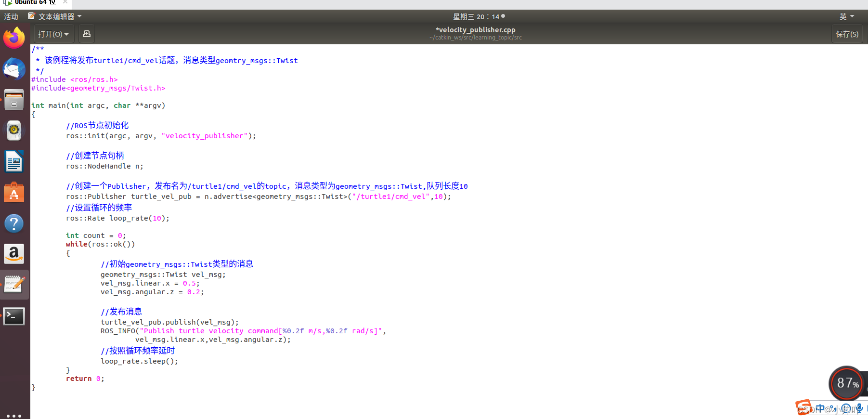Close the Ubuntu 64 位 VM tab
This screenshot has width=868, height=419.
tap(65, 2)
